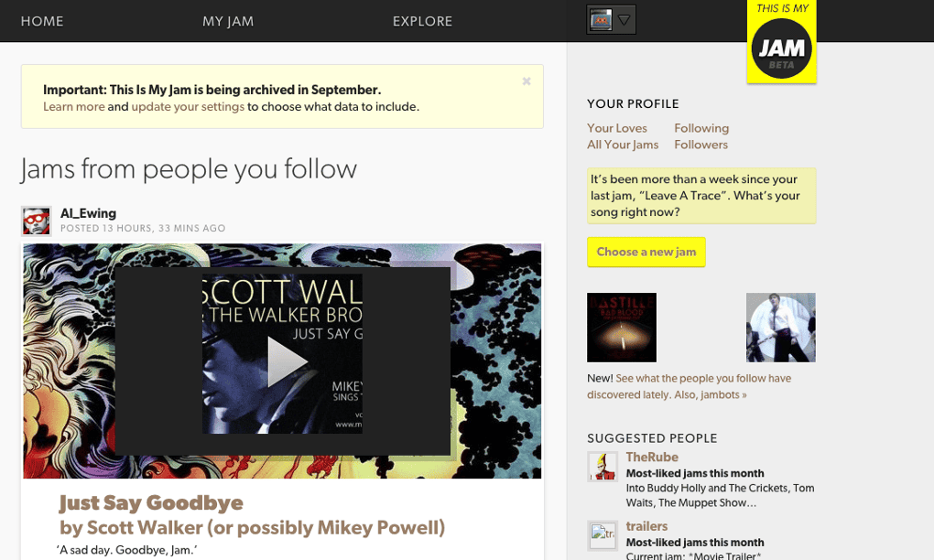Click TheRube's avatar under Suggested People
The height and width of the screenshot is (560, 934).
coord(602,467)
